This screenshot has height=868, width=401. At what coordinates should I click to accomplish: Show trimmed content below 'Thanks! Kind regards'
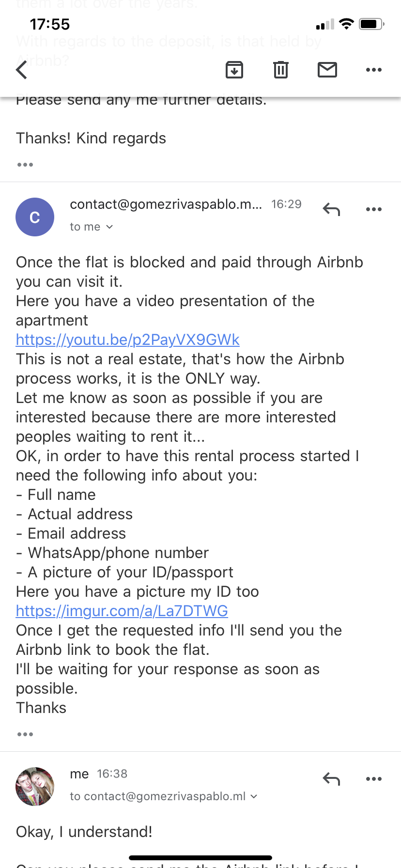(x=25, y=165)
